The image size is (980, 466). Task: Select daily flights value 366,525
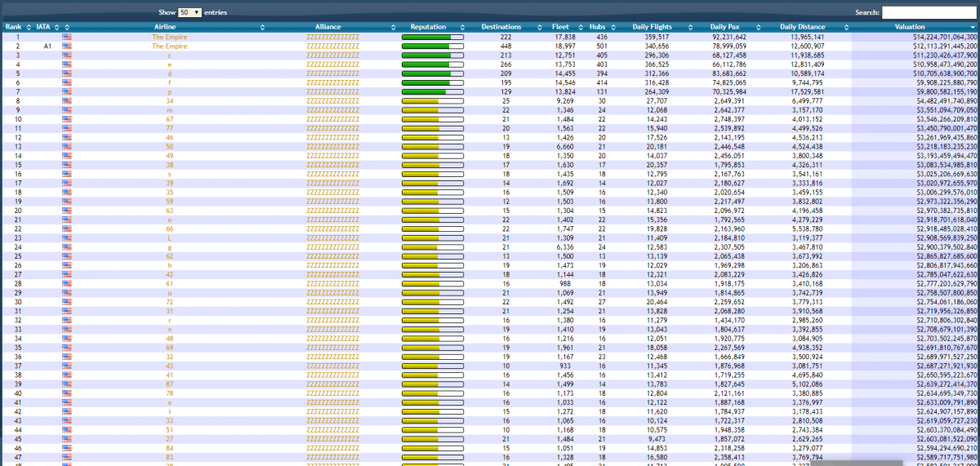click(x=657, y=64)
